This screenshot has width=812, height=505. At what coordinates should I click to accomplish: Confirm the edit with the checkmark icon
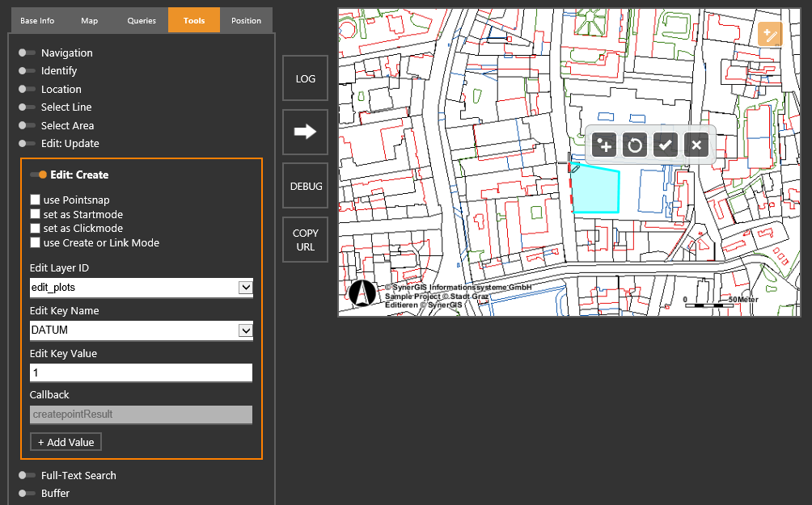[x=665, y=145]
